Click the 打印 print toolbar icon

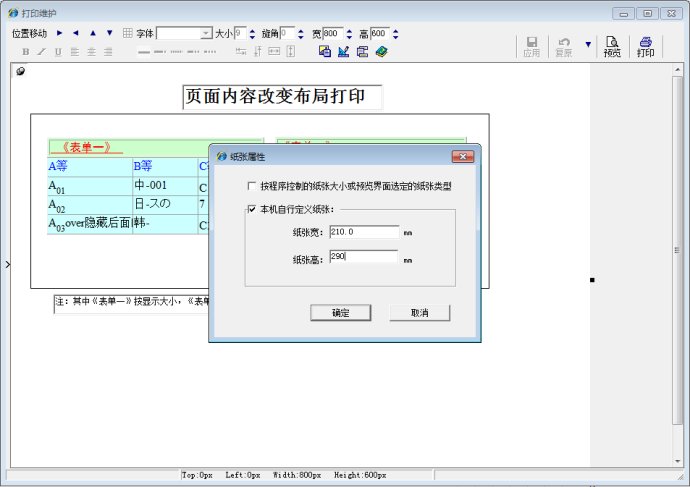[646, 46]
